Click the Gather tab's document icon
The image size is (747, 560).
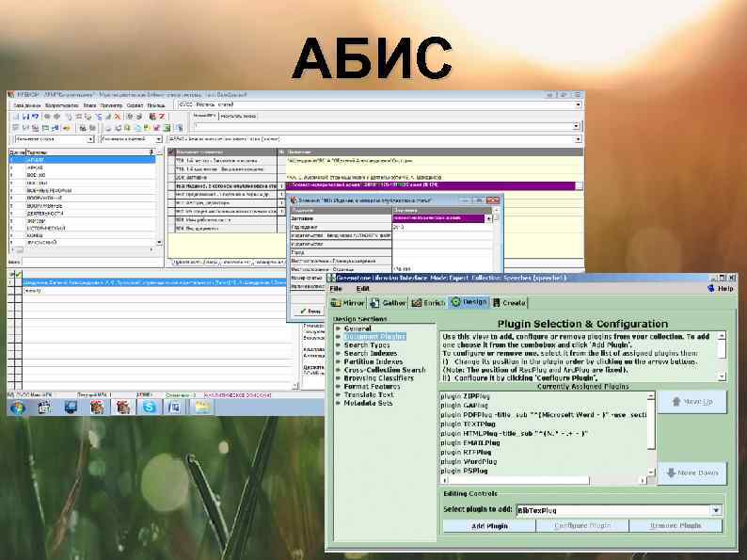tap(375, 303)
